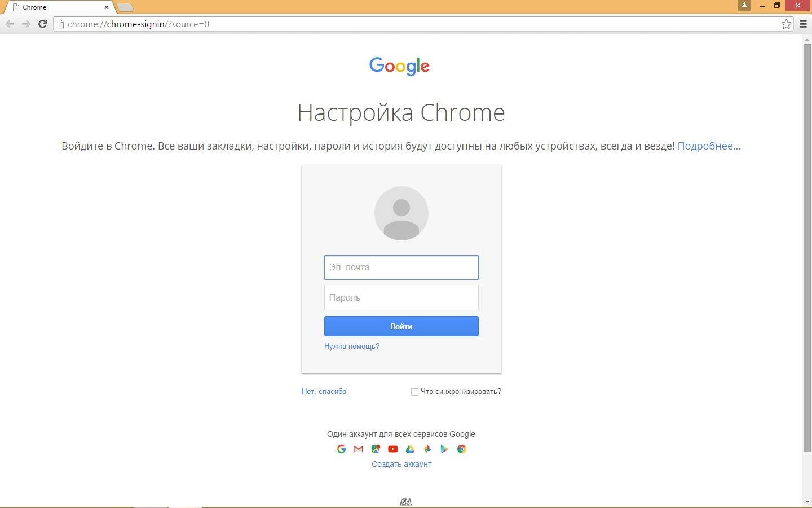Click the Google Photos pinwheel icon
812x508 pixels.
point(427,449)
